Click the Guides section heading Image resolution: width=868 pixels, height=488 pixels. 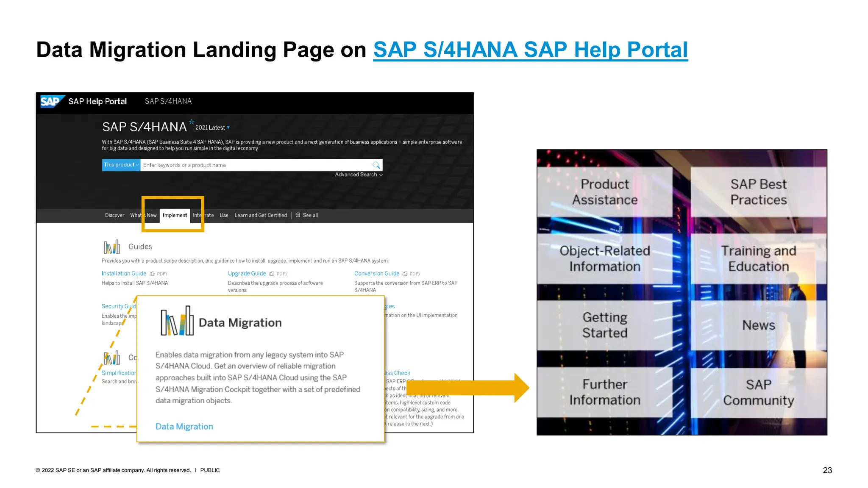click(x=140, y=247)
